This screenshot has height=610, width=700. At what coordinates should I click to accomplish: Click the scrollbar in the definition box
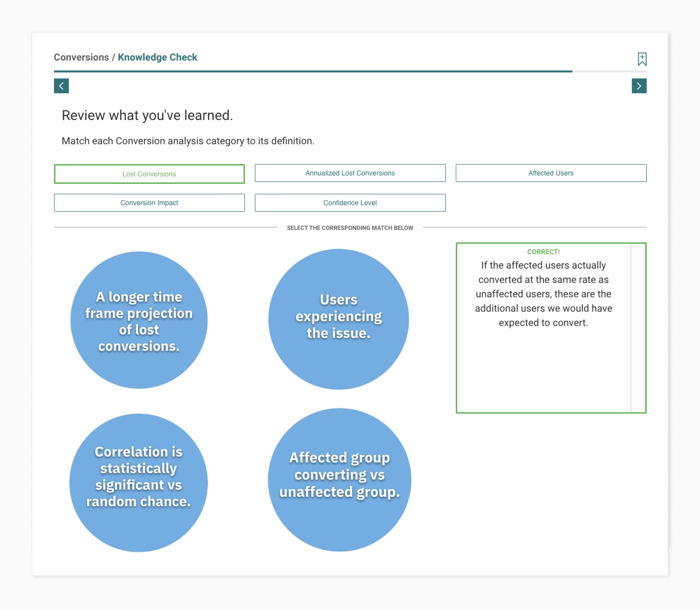point(638,328)
